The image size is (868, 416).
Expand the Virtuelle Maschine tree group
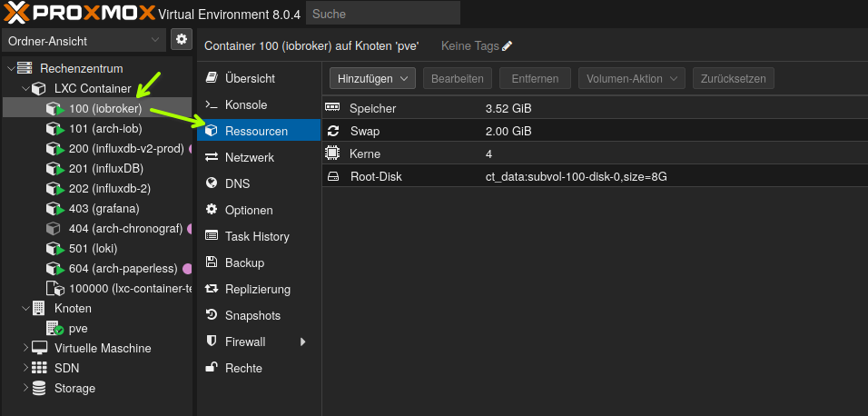(25, 348)
